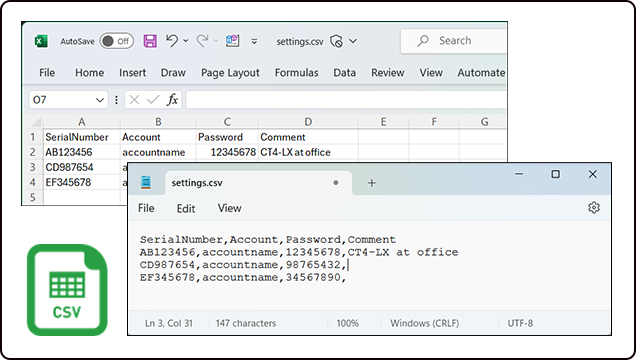
Task: Click the Redo arrow in Excel
Action: pos(202,41)
